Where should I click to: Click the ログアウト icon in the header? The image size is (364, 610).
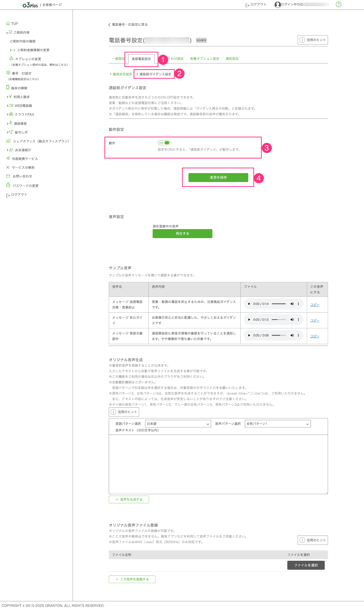click(x=247, y=4)
